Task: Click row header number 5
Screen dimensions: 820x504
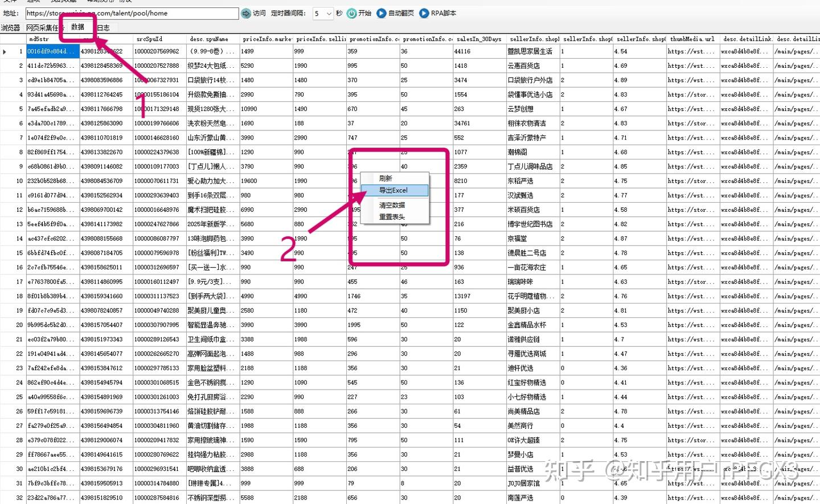Action: [13, 109]
